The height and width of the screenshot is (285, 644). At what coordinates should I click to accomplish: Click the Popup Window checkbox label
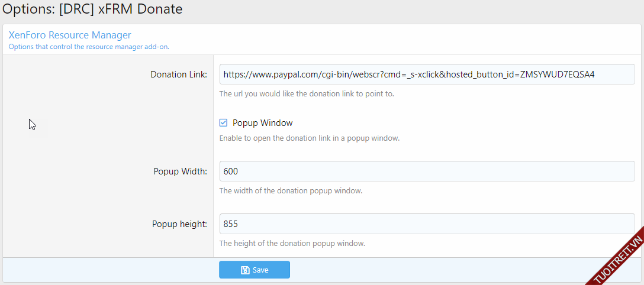[262, 123]
